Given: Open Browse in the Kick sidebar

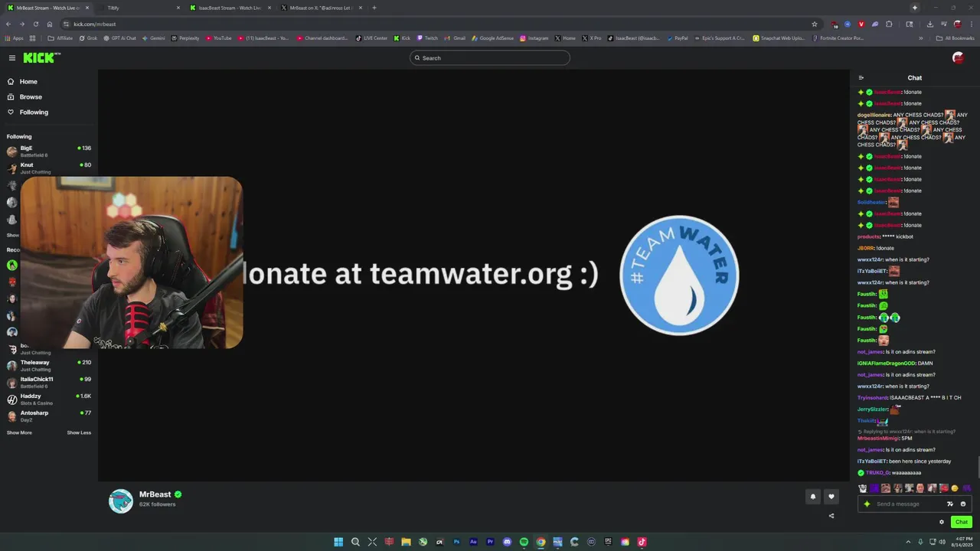Looking at the screenshot, I should tap(31, 97).
